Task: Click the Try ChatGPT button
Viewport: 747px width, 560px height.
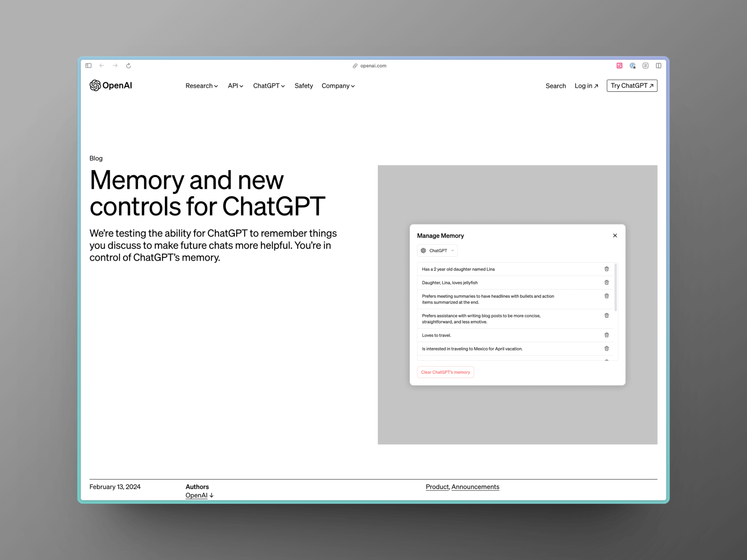Action: click(x=632, y=86)
